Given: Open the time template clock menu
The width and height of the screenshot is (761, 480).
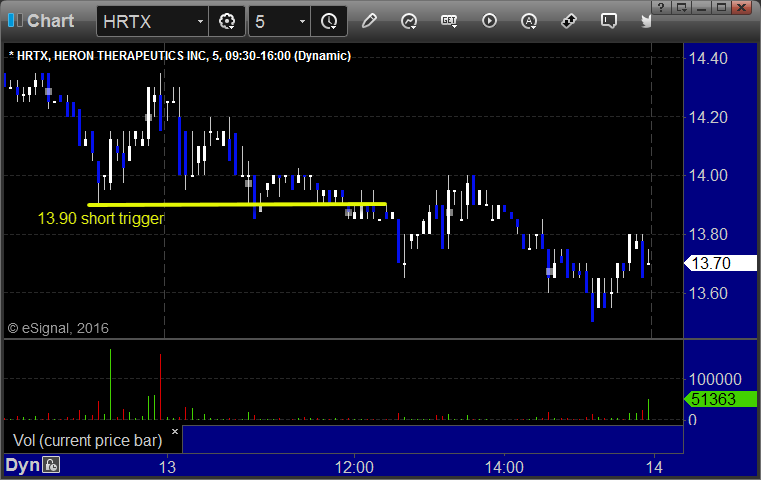Looking at the screenshot, I should click(x=329, y=21).
